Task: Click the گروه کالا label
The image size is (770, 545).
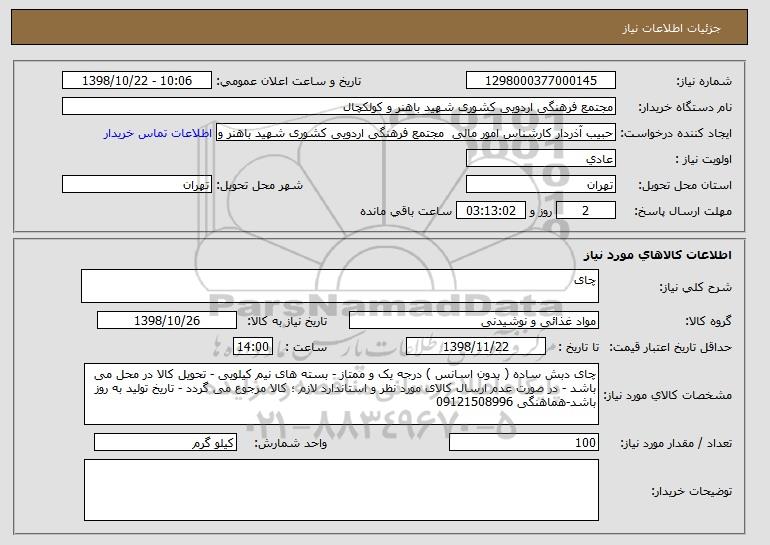Action: 709,321
